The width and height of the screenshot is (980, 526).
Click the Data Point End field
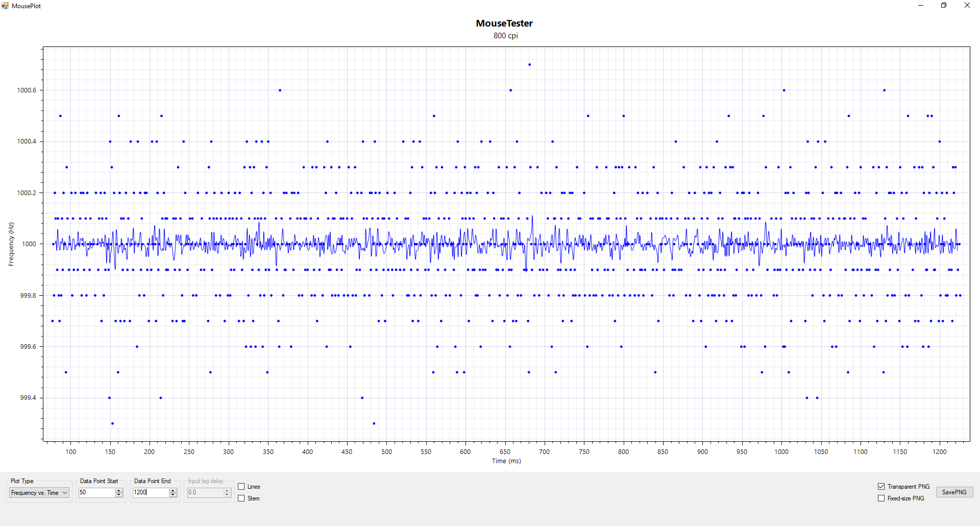coord(151,493)
